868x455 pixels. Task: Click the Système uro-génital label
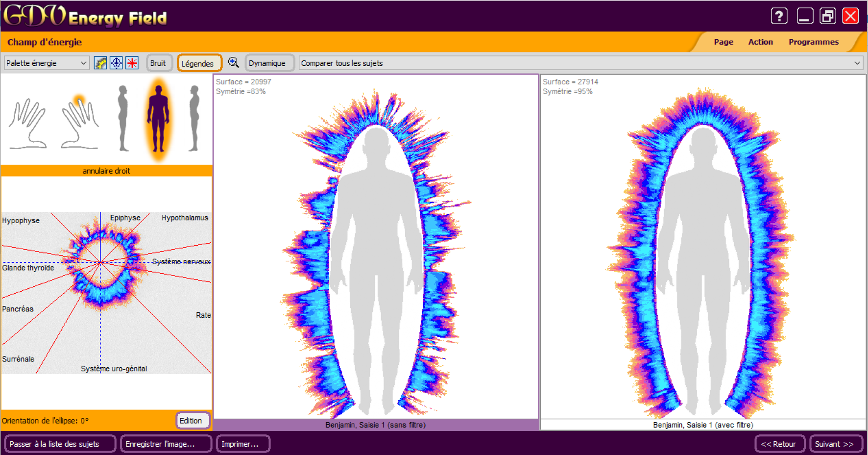(114, 369)
